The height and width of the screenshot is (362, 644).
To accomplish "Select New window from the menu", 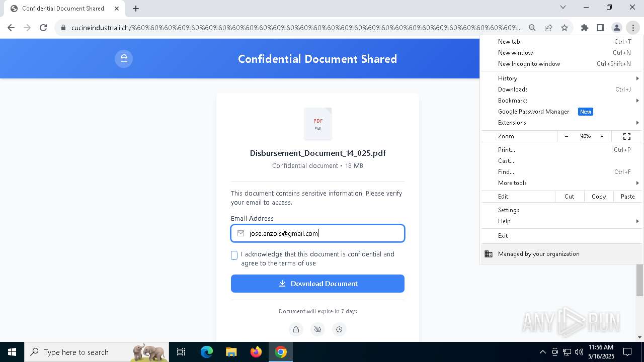I will tap(561, 53).
